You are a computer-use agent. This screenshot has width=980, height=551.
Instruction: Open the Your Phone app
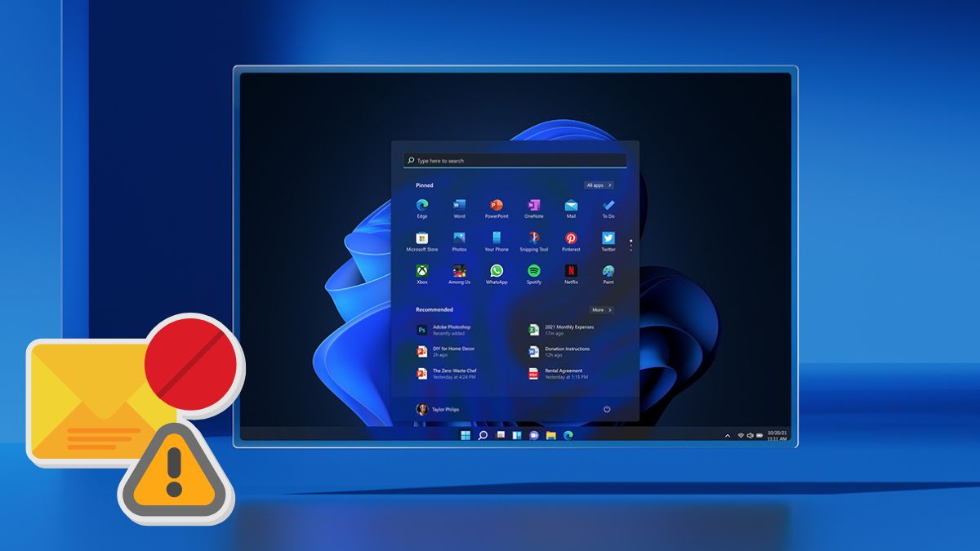click(x=497, y=242)
